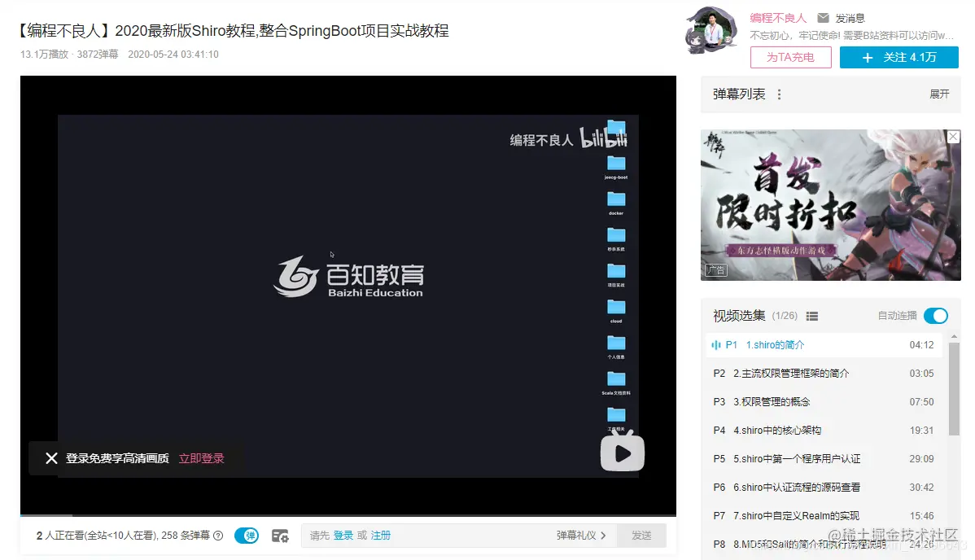Click the (1/26) episode counter
Screen dimensions: 975x560
(x=785, y=316)
